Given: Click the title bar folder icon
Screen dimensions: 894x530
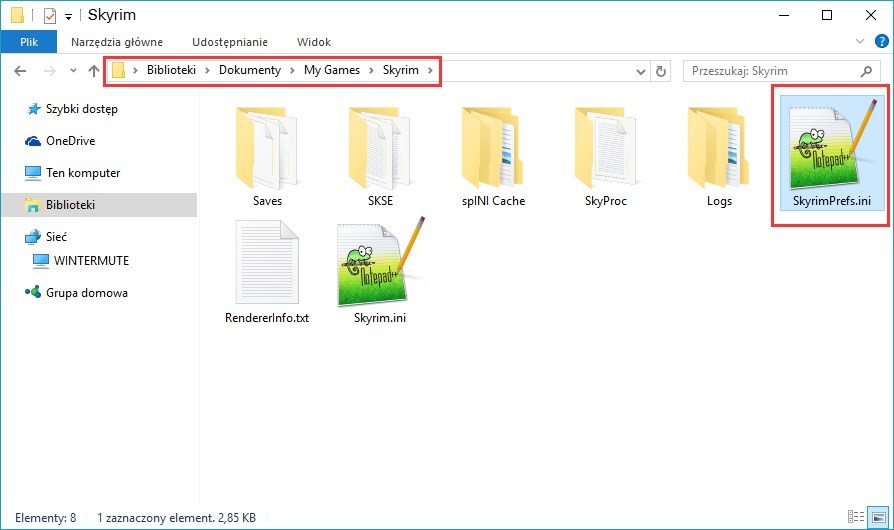Looking at the screenshot, I should (x=18, y=15).
